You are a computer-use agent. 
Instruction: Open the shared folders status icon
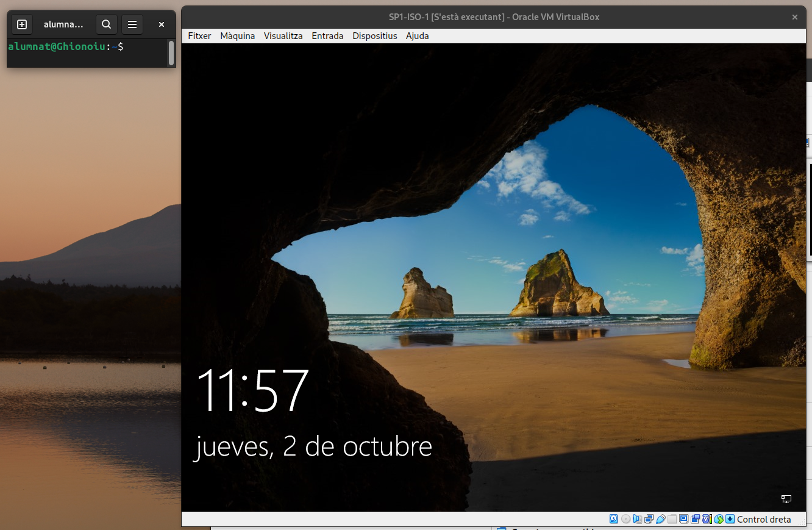pyautogui.click(x=672, y=519)
